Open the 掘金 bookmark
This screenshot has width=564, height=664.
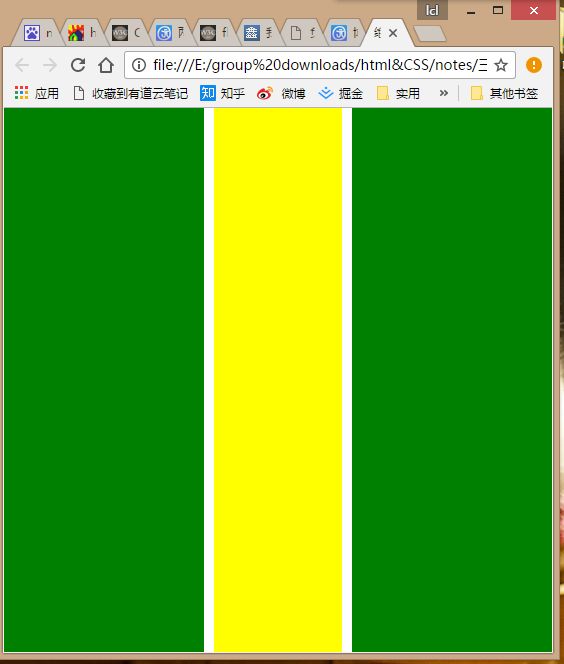coord(340,93)
